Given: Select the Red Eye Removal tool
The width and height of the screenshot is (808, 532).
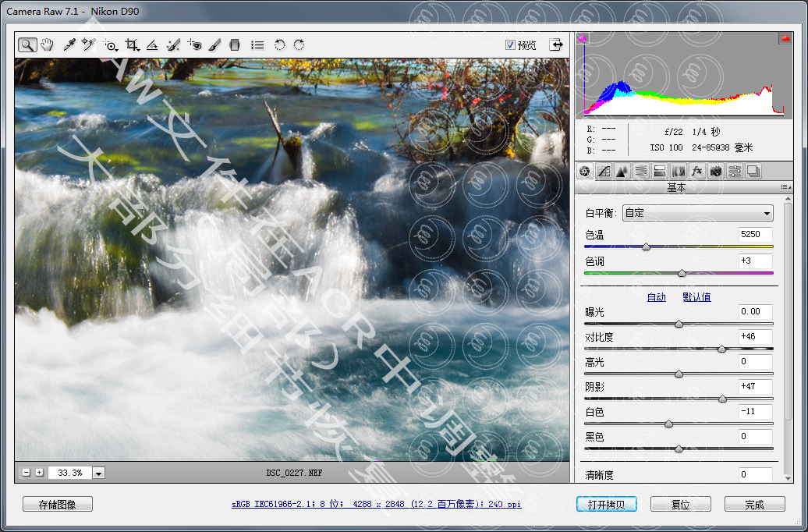Looking at the screenshot, I should [194, 44].
